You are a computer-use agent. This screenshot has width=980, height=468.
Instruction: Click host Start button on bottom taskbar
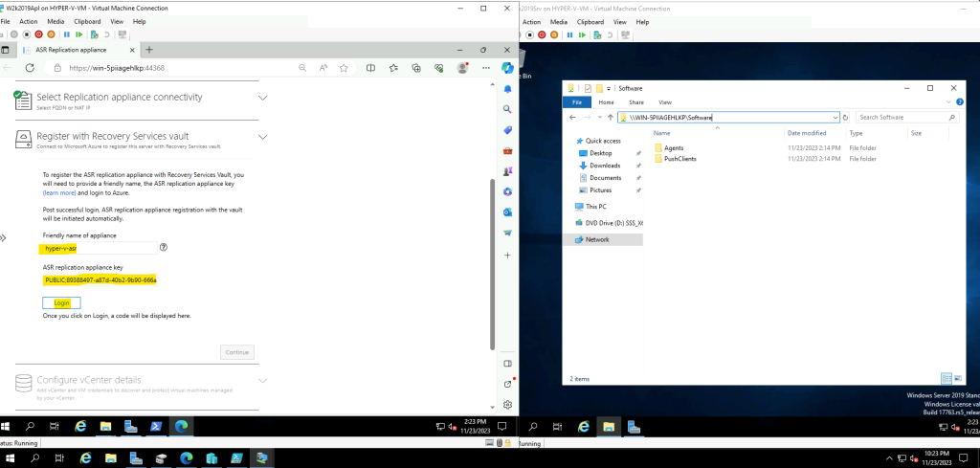(11, 458)
